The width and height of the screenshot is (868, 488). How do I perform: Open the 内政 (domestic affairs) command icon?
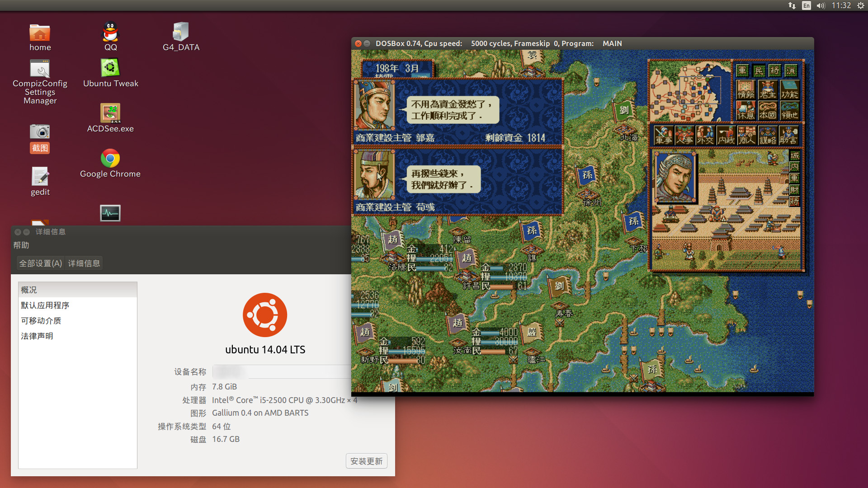(726, 135)
